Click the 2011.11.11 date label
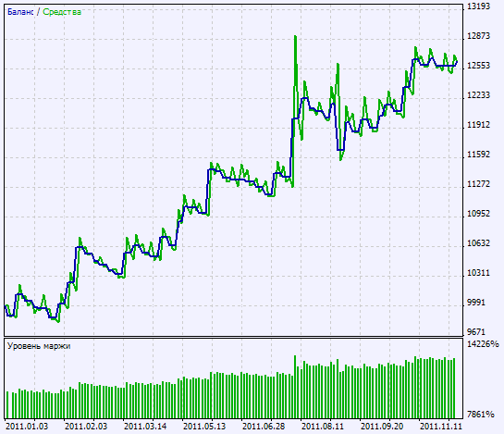Screen dimensions: 504x434 coord(441,427)
